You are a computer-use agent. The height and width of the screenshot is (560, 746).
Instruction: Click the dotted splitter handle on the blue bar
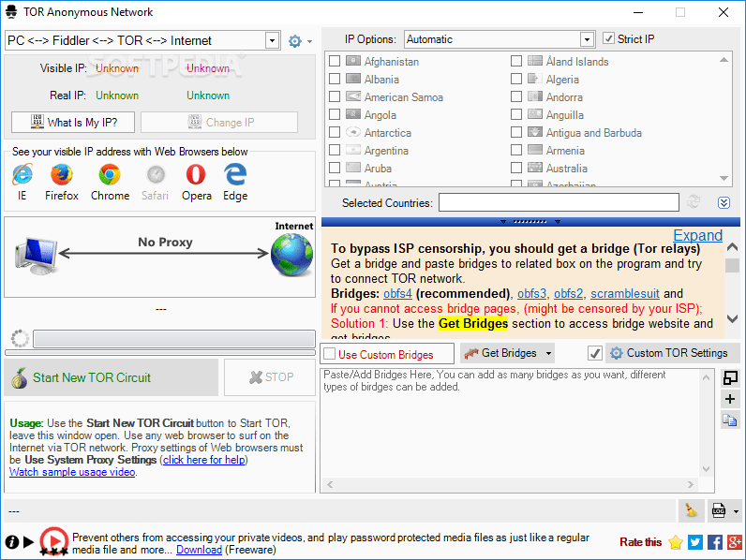coord(530,222)
